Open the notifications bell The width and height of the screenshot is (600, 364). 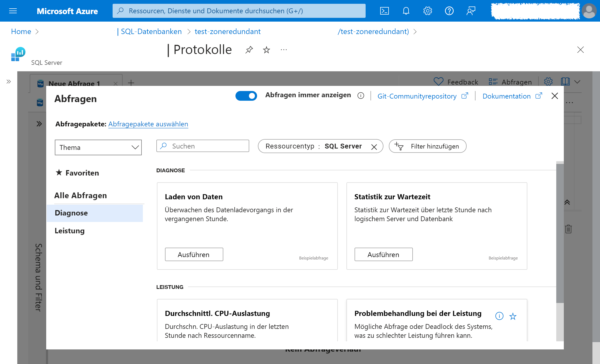click(406, 11)
